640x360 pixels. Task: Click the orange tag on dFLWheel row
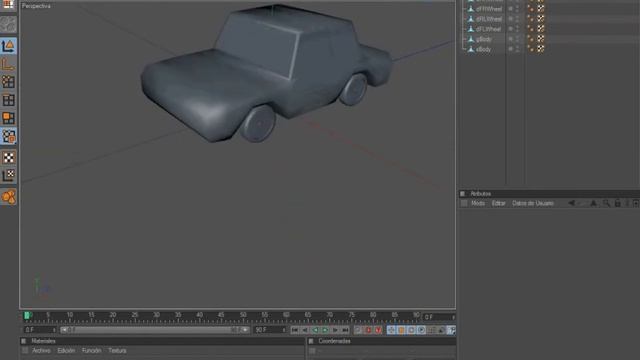coord(531,29)
